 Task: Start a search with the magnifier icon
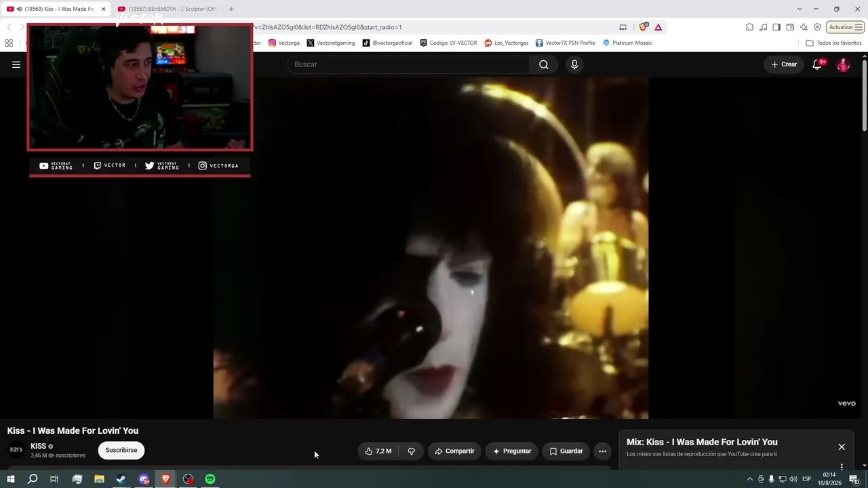pyautogui.click(x=544, y=64)
